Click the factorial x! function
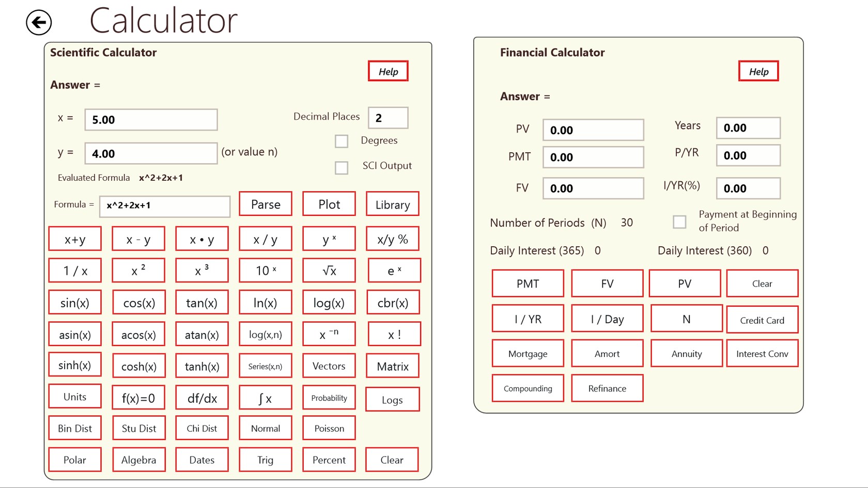This screenshot has height=488, width=868. pos(394,334)
